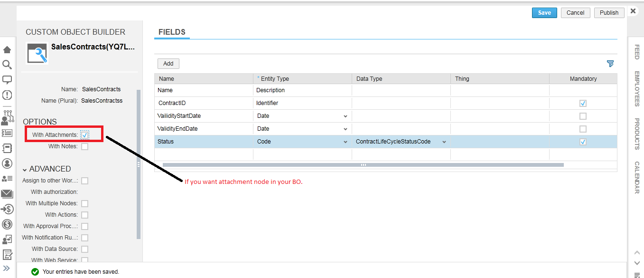644x278 pixels.
Task: Open the ContractLifeCycleStatusCode data type dropdown
Action: click(444, 142)
